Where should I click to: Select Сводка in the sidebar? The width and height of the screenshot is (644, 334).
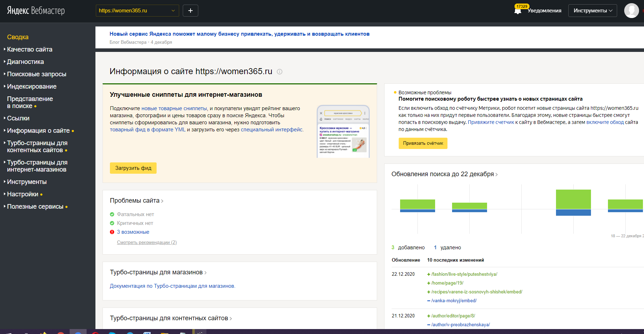coord(18,37)
